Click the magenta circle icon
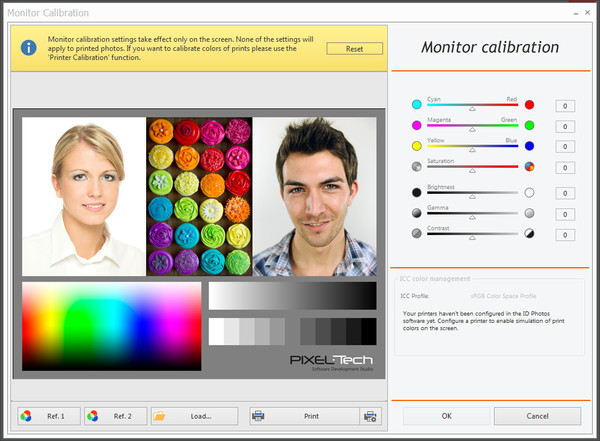Image resolution: width=600 pixels, height=441 pixels. (416, 125)
